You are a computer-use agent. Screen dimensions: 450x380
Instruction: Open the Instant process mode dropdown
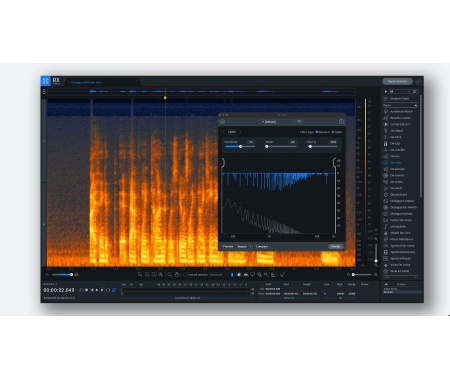point(218,275)
